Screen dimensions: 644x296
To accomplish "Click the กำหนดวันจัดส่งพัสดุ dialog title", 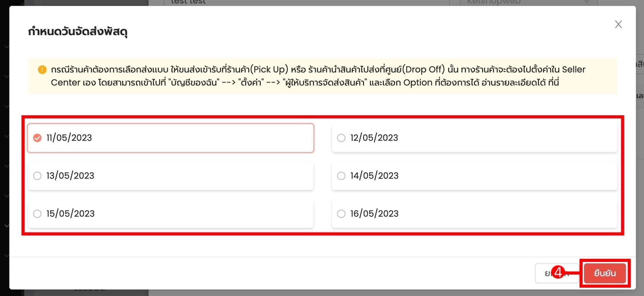I will (x=78, y=32).
